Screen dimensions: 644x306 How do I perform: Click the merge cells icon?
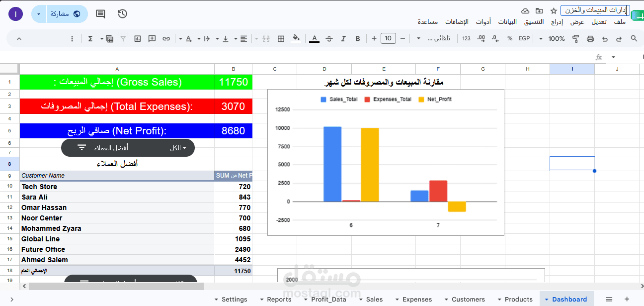tap(266, 38)
